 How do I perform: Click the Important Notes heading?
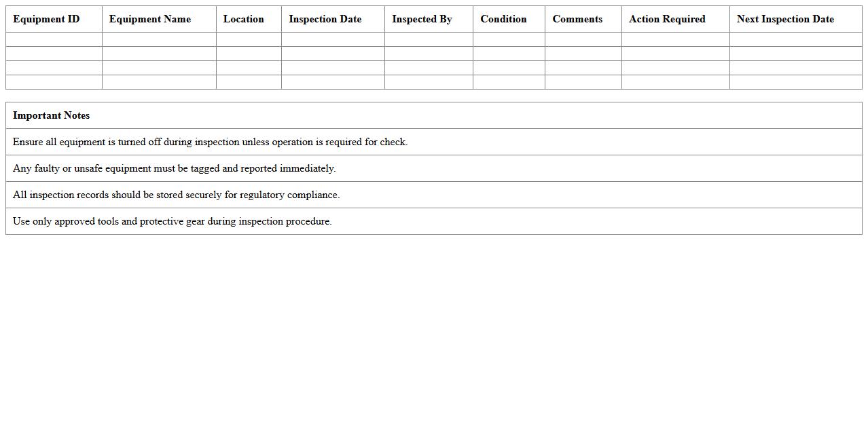(x=52, y=115)
